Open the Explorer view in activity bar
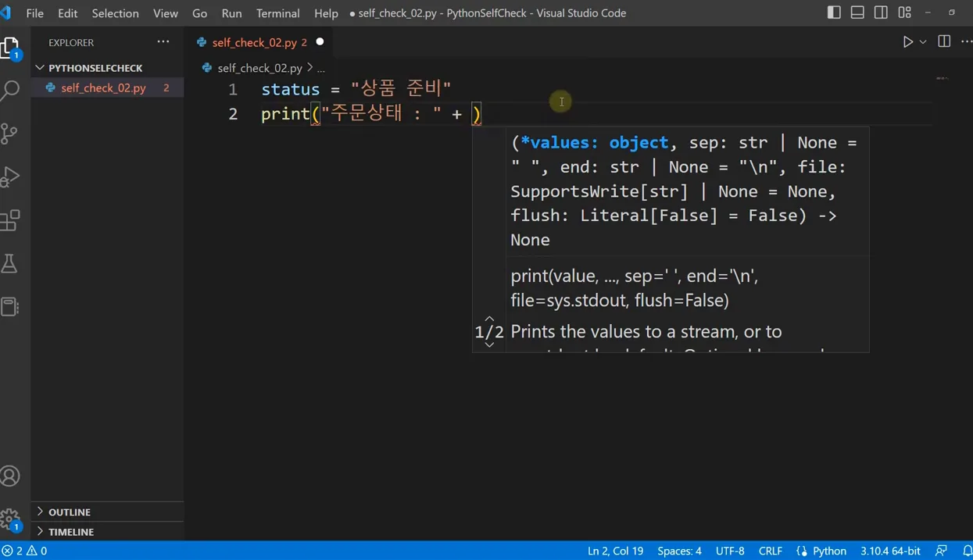This screenshot has width=973, height=560. 11,48
